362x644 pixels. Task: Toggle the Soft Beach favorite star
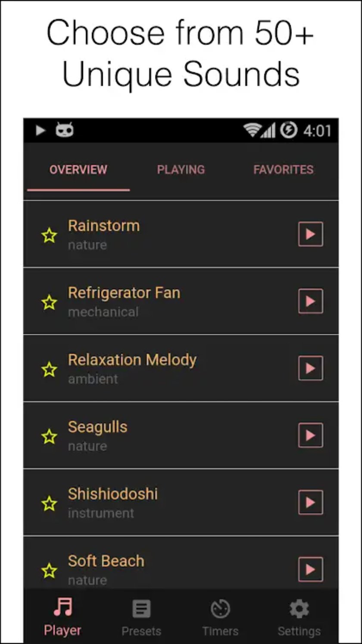click(49, 571)
